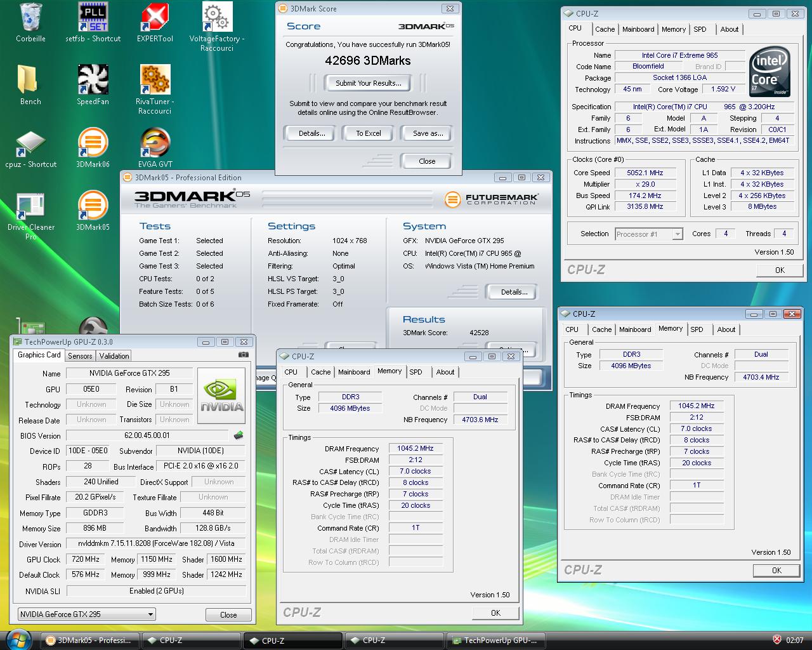Switch to 3DMark05 taskbar button
812x650 pixels.
point(89,640)
